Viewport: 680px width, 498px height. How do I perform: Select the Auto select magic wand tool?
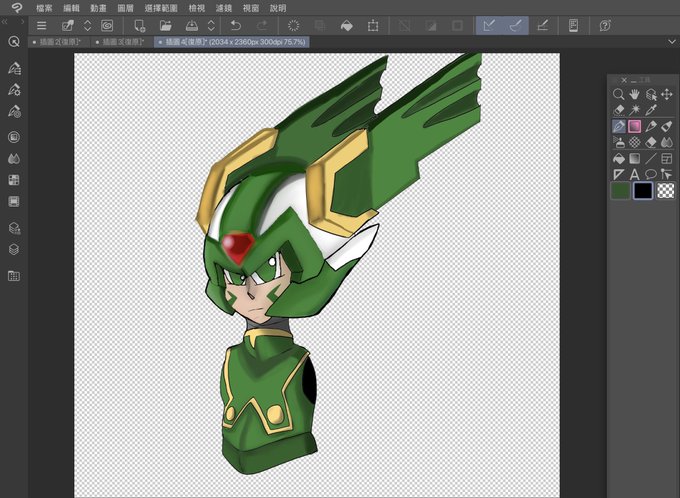(x=635, y=110)
